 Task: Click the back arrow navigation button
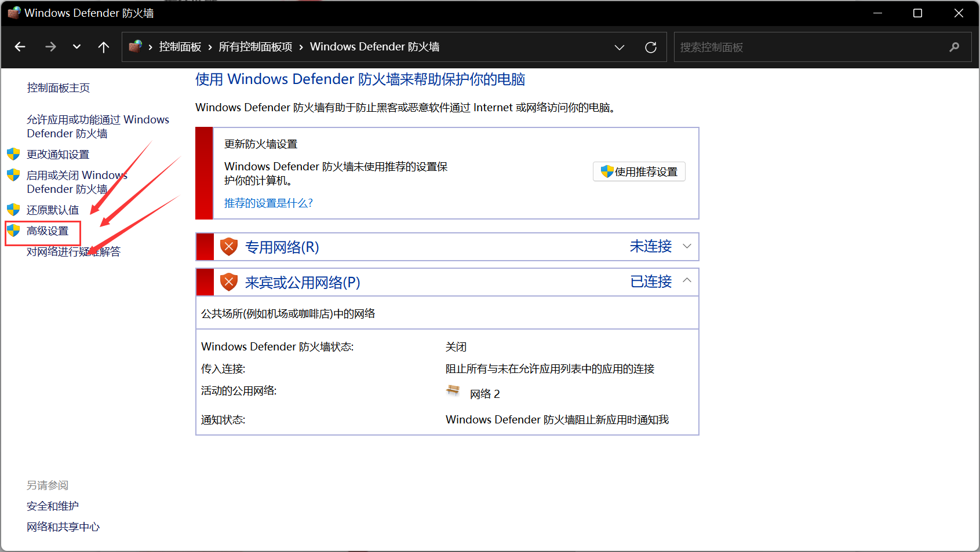pos(20,47)
